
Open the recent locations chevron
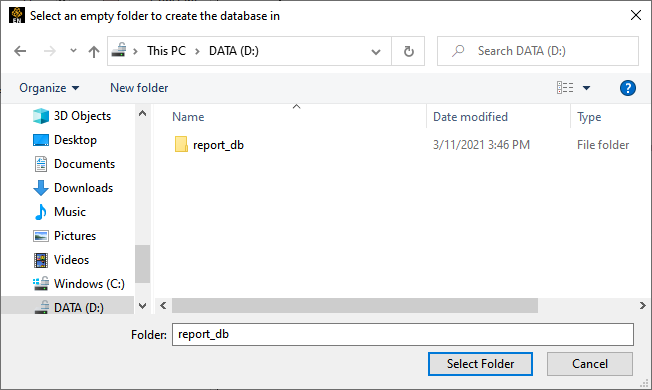(73, 51)
